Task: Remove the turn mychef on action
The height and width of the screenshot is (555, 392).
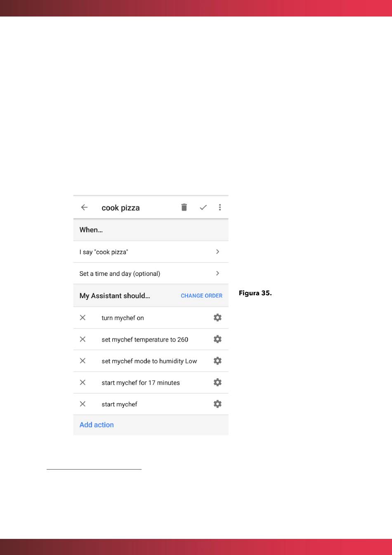Action: click(83, 318)
